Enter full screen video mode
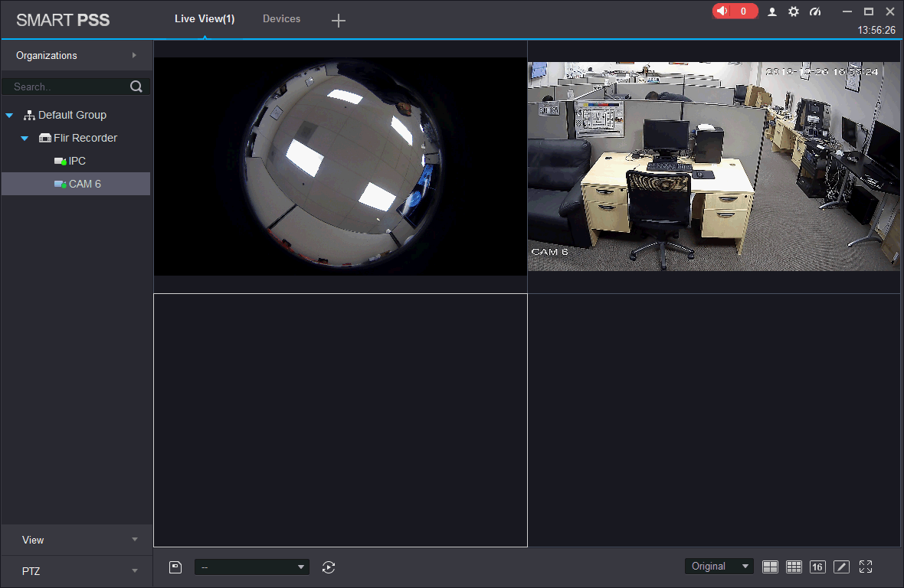904x588 pixels. pyautogui.click(x=866, y=567)
